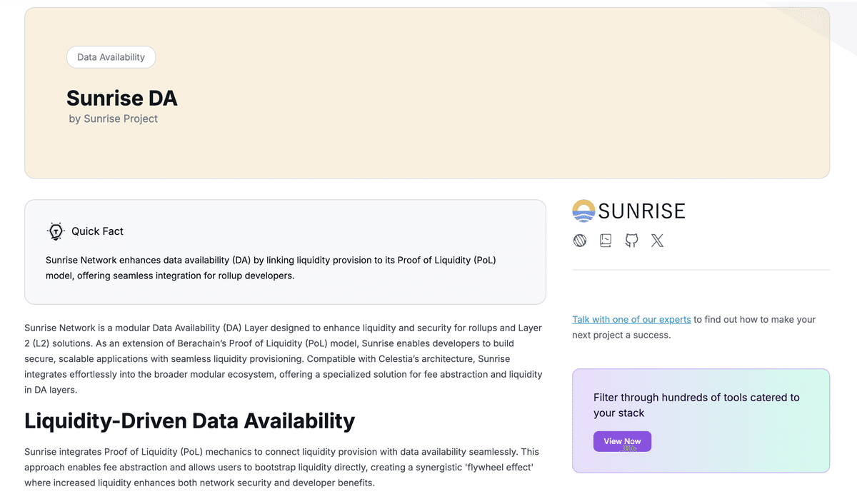Click the lightbulb icon beside Quick Fact
Screen dimensions: 857x504
[x=56, y=231]
